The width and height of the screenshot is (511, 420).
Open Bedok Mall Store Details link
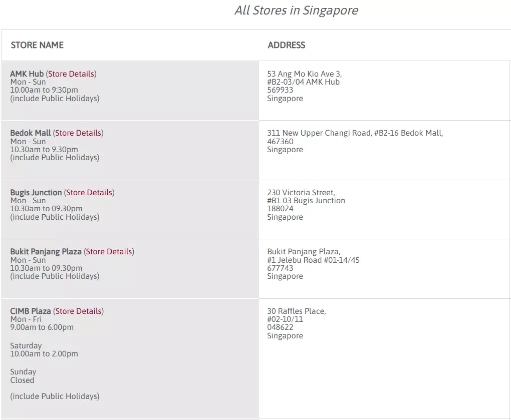point(78,133)
